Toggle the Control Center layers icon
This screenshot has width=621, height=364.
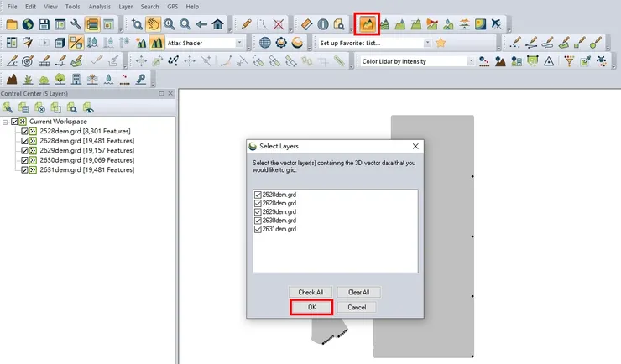pyautogui.click(x=91, y=24)
